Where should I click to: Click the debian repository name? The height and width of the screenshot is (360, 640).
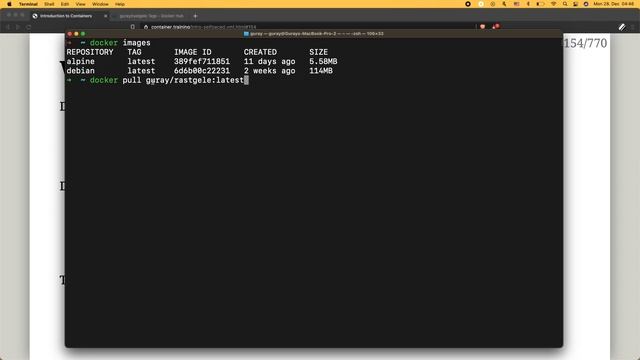[80, 71]
